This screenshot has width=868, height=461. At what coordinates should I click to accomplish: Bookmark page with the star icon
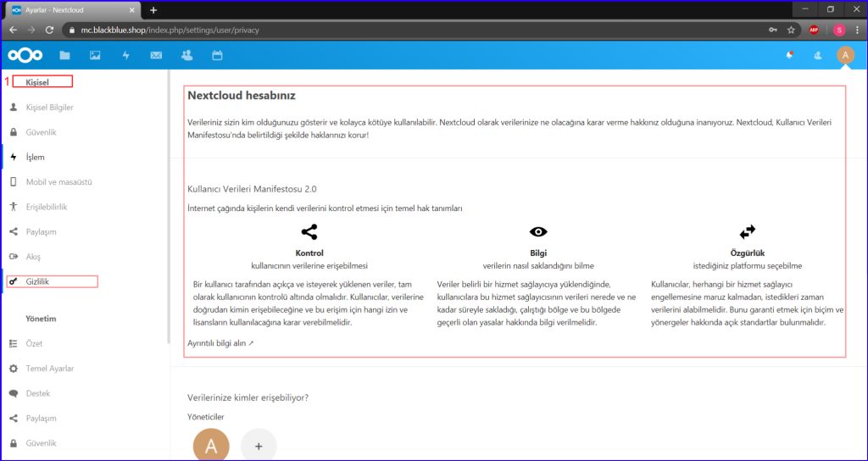click(791, 30)
